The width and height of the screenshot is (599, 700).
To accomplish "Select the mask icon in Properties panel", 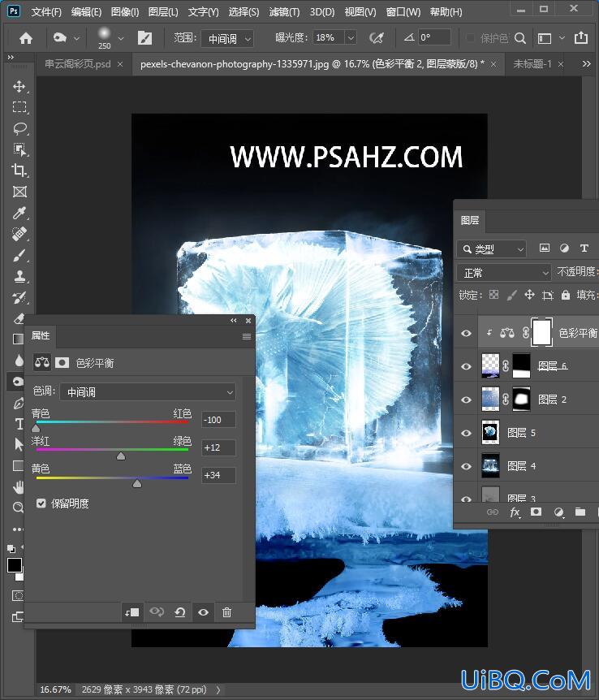I will click(x=62, y=362).
